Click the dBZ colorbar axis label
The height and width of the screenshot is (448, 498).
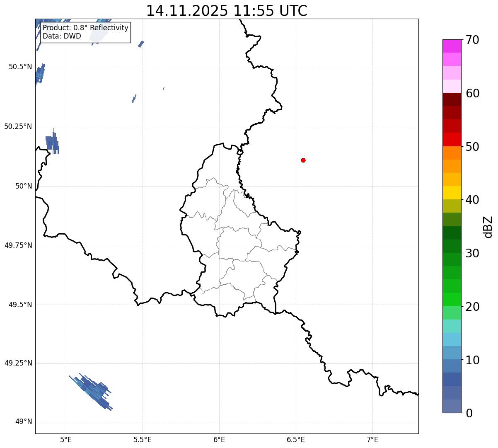[x=488, y=226]
